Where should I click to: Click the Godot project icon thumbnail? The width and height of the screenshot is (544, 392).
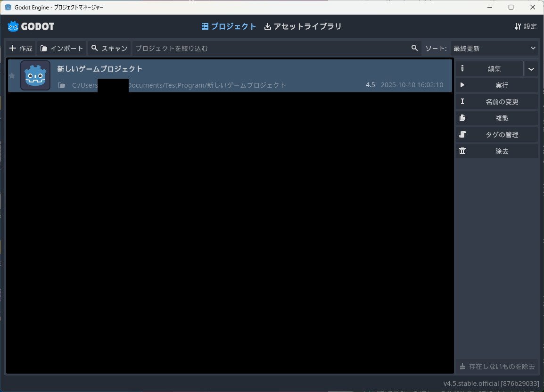(x=35, y=76)
